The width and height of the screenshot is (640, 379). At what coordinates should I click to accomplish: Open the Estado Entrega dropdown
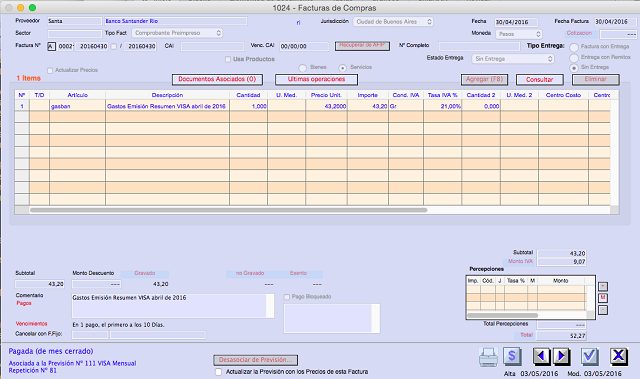point(513,59)
